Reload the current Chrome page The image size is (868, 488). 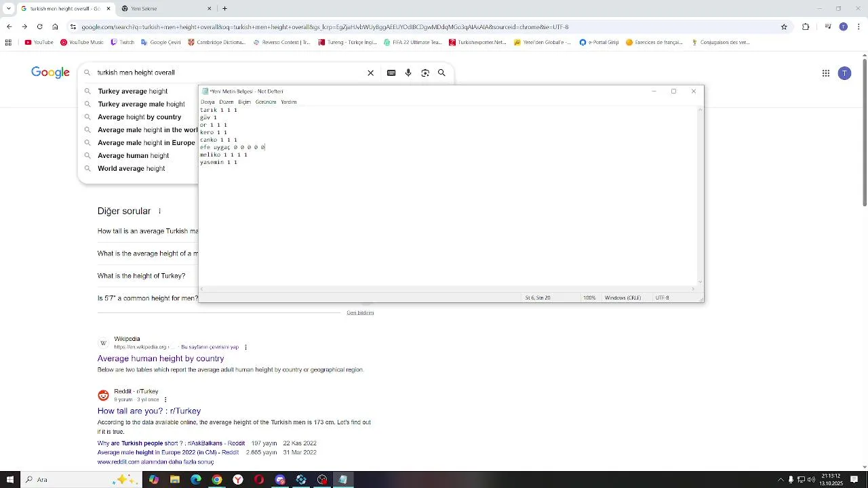pyautogui.click(x=39, y=27)
